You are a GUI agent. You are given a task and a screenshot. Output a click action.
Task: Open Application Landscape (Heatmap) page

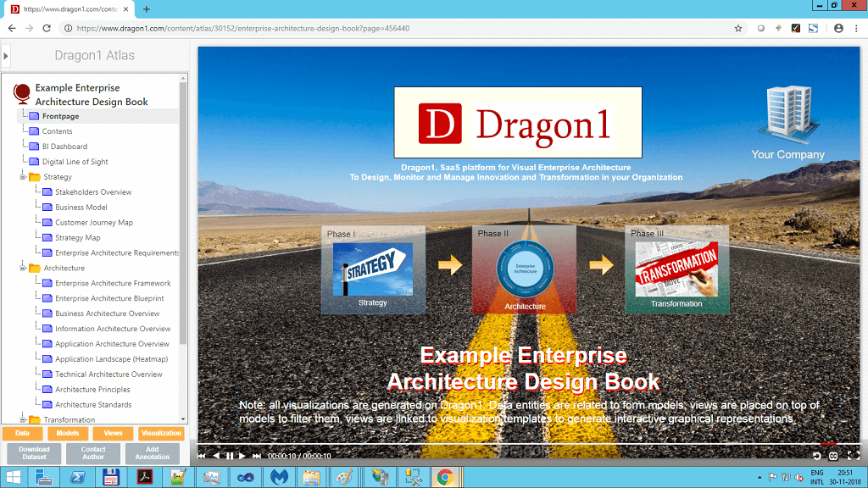pyautogui.click(x=111, y=359)
